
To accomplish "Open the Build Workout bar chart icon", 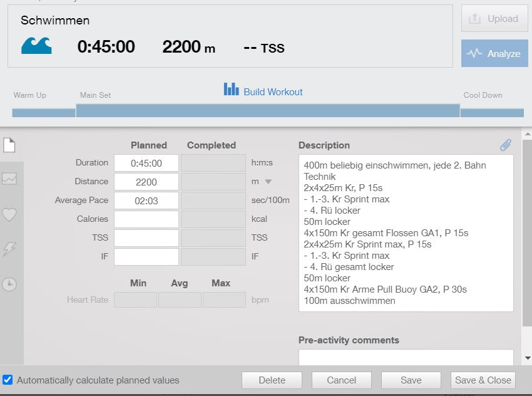I will pyautogui.click(x=231, y=90).
